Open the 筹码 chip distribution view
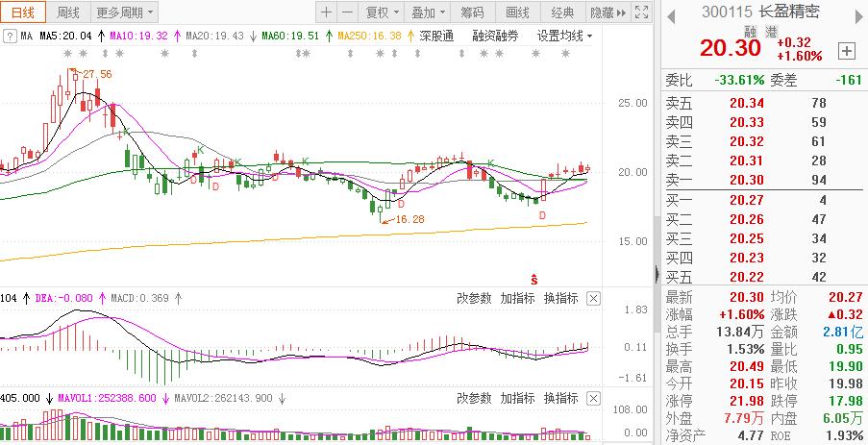 click(472, 12)
